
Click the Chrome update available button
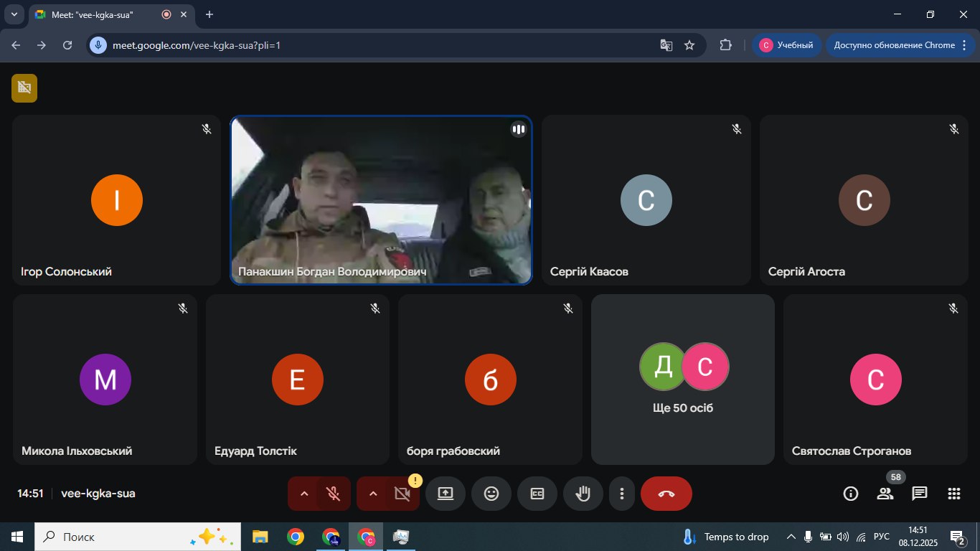click(894, 45)
